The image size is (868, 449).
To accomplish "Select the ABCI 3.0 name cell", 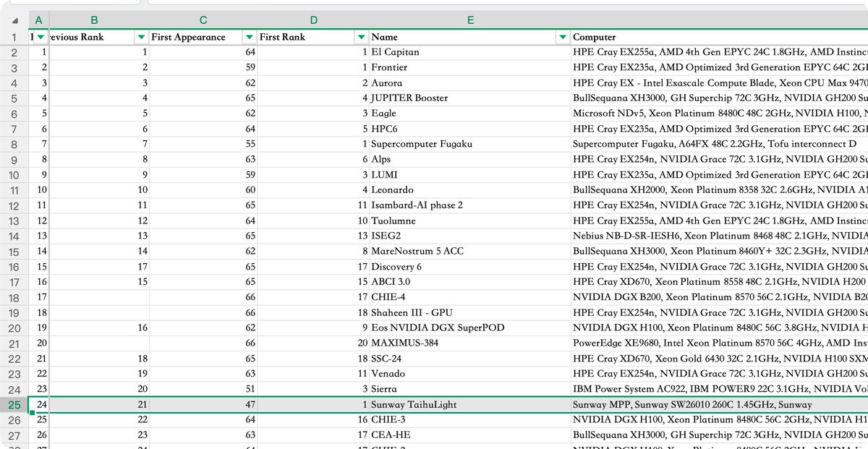I will tap(470, 281).
